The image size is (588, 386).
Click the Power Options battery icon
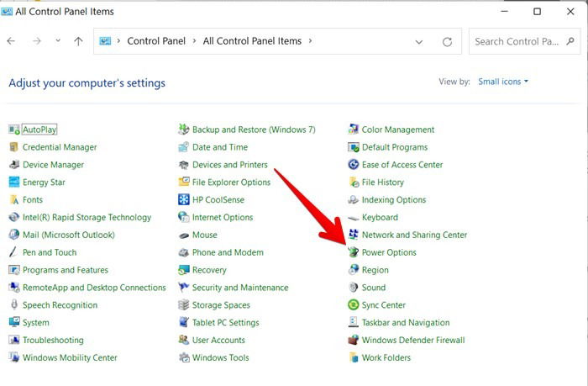[x=354, y=252]
